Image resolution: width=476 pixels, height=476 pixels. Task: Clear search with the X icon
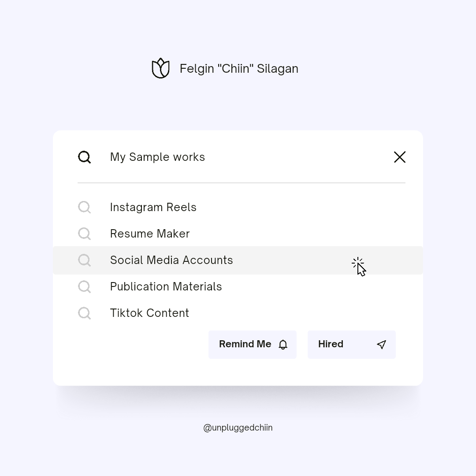[400, 157]
